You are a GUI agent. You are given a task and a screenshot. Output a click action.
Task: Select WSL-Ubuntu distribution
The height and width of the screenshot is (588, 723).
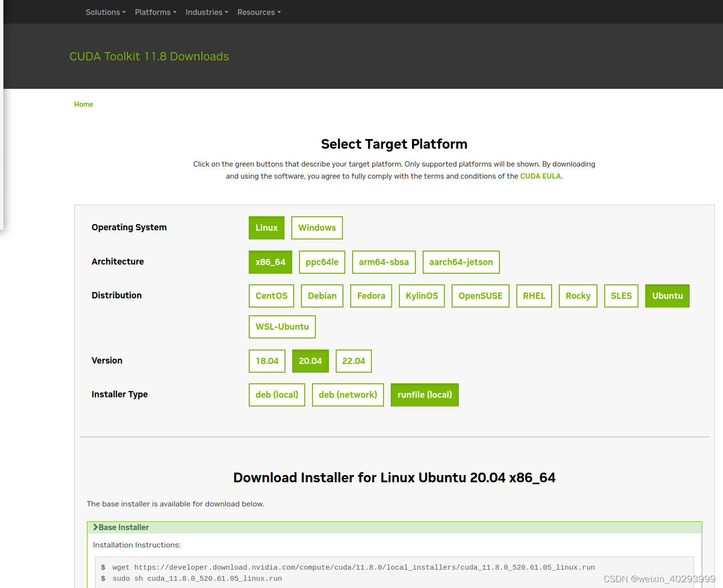coord(282,327)
